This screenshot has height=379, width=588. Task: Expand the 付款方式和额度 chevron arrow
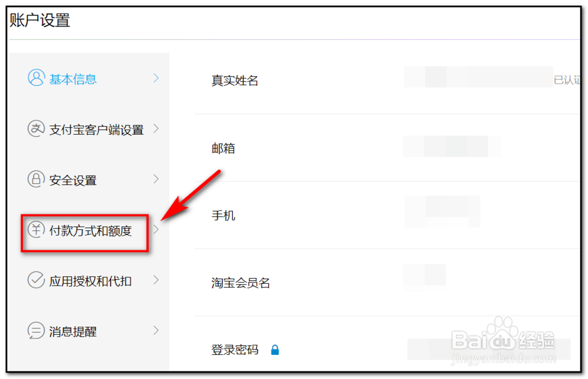156,229
